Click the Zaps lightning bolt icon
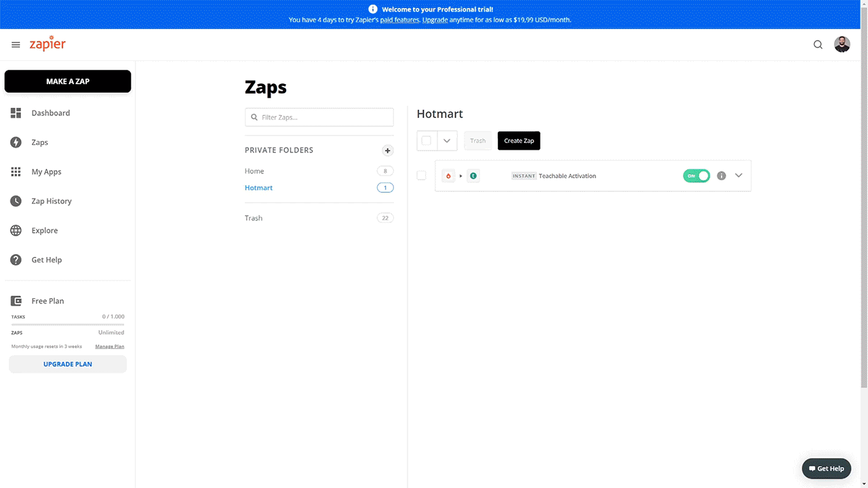 pos(16,142)
